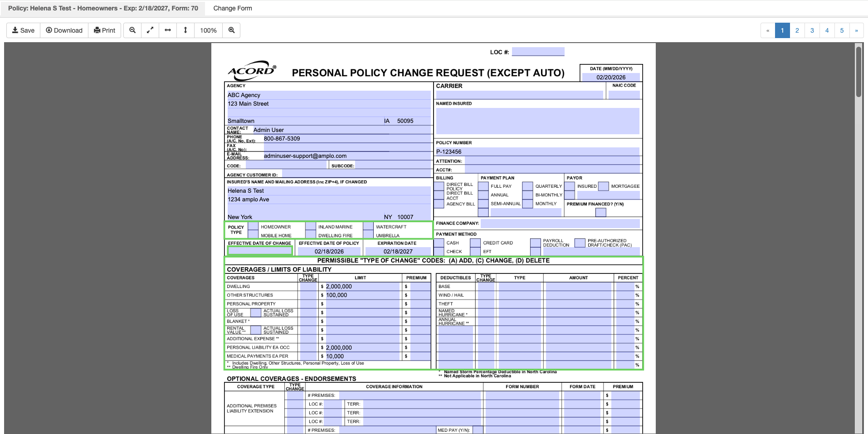The width and height of the screenshot is (868, 434).
Task: Check the Pre-Authorized Draft/Check (PAC) box
Action: tap(580, 243)
